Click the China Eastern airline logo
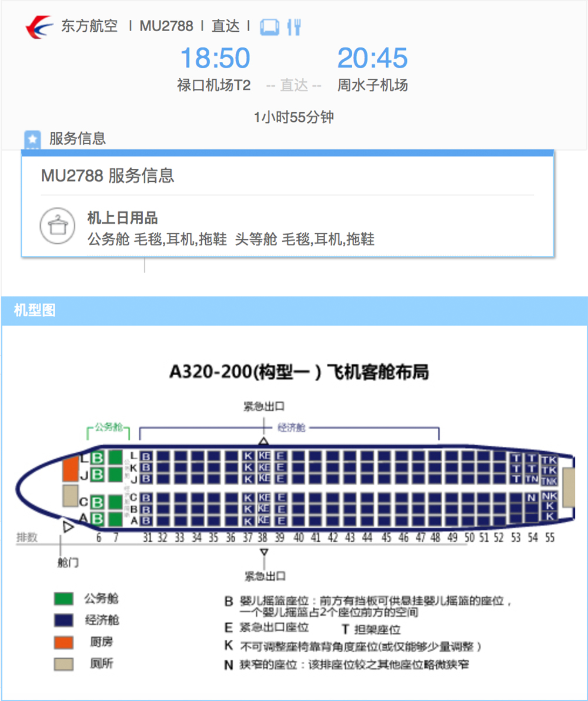The width and height of the screenshot is (588, 701). pos(40,26)
